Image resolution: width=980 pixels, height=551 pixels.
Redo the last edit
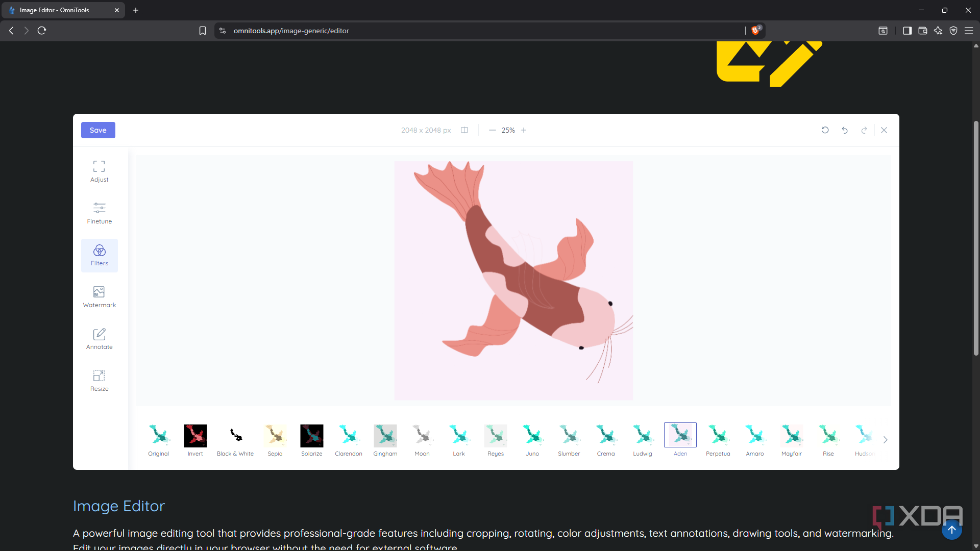(864, 130)
